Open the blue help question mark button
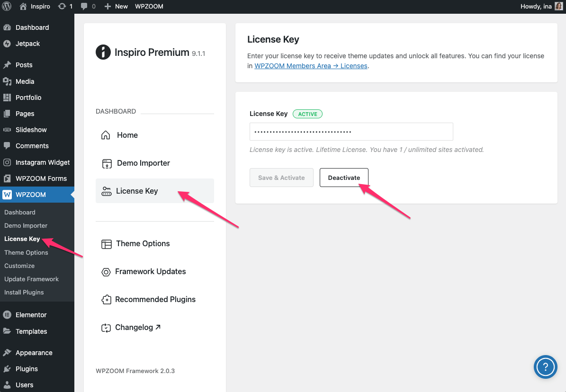This screenshot has width=566, height=392. coord(546,366)
